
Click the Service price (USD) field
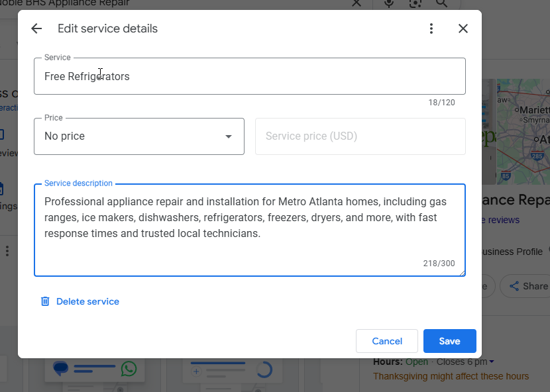tap(360, 136)
